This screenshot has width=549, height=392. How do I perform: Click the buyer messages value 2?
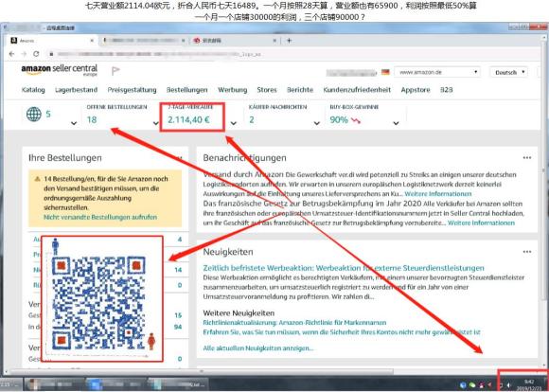(x=252, y=120)
